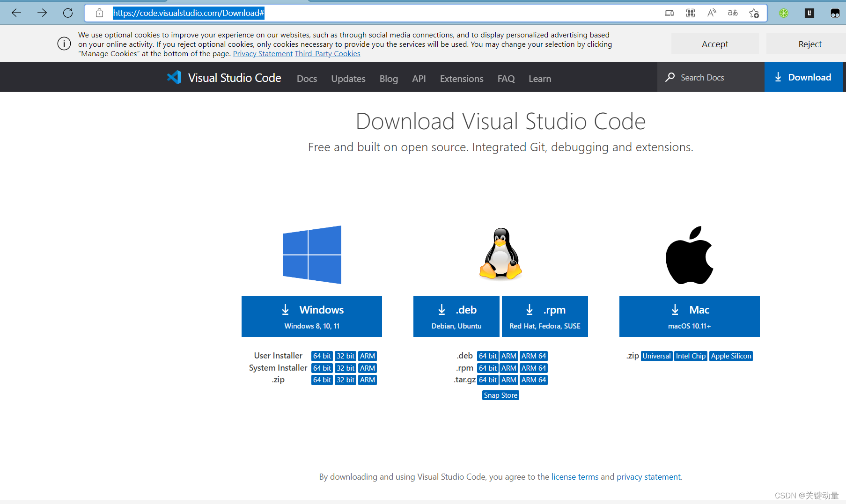This screenshot has height=504, width=846.
Task: Click the cookie notice info icon
Action: (64, 44)
